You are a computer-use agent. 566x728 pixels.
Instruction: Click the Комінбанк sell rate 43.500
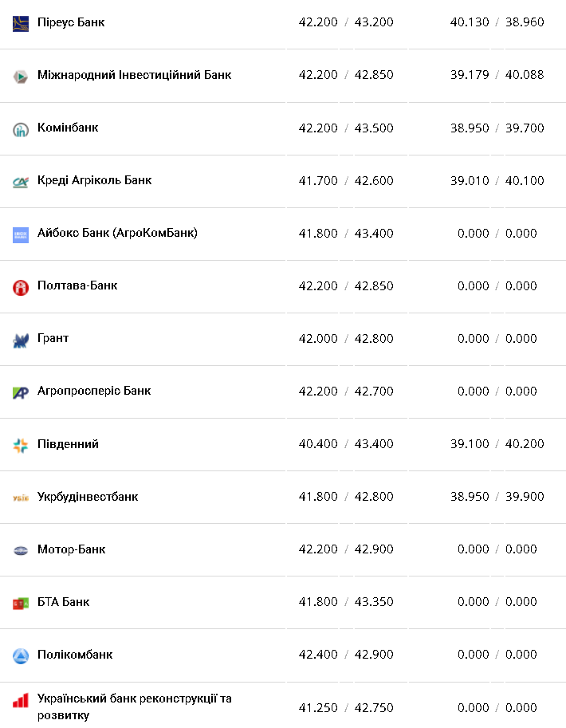(x=374, y=128)
